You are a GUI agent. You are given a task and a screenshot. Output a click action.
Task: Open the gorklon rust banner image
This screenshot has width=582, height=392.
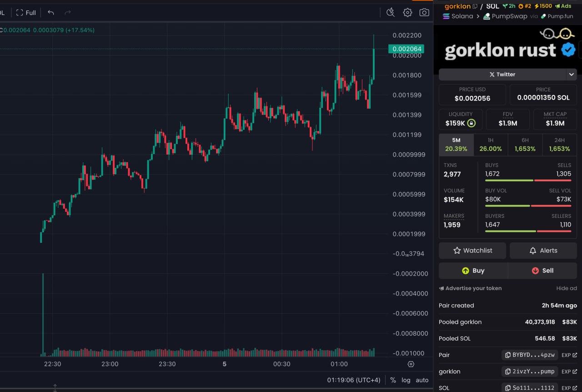coord(507,46)
